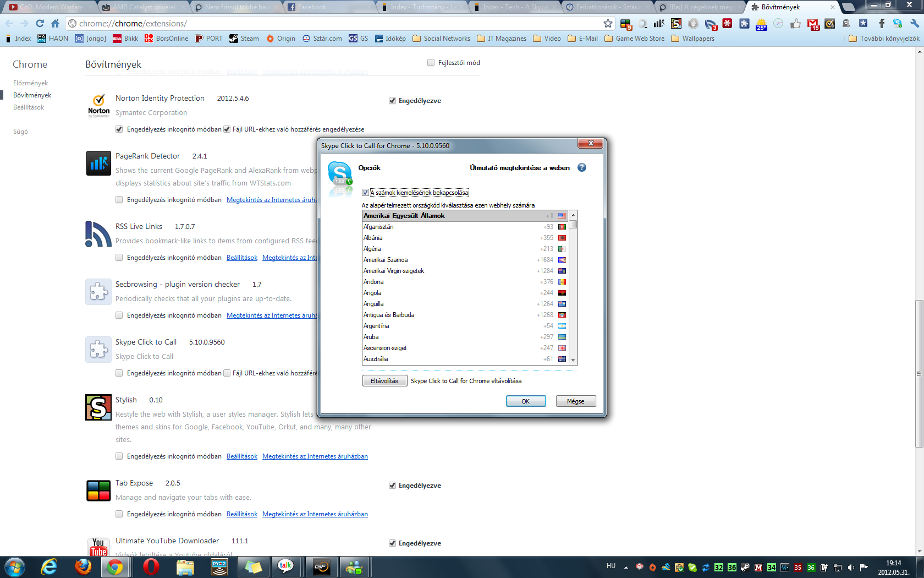The width and height of the screenshot is (924, 578).
Task: Open the weather extension showing 25°
Action: point(761,24)
